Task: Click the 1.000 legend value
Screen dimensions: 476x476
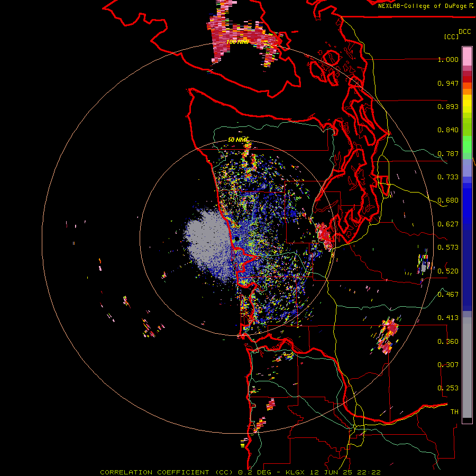Action: 448,59
